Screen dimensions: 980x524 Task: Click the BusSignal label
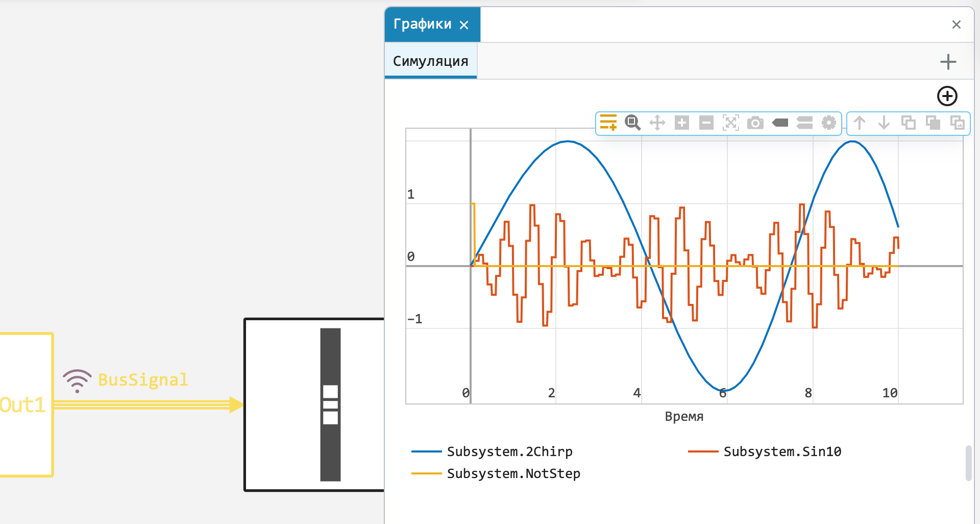[x=143, y=380]
